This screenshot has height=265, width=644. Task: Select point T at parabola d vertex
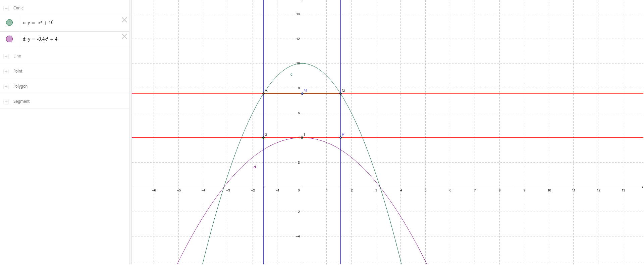(302, 138)
